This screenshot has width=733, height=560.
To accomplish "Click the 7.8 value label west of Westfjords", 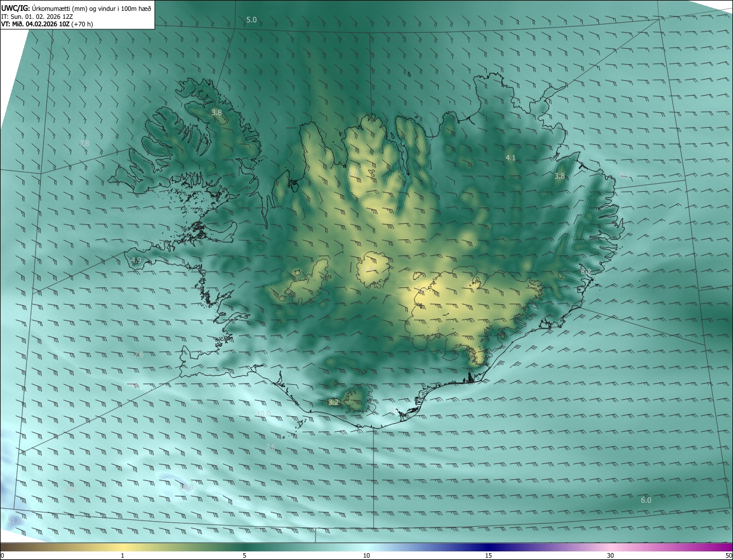I will pyautogui.click(x=84, y=143).
